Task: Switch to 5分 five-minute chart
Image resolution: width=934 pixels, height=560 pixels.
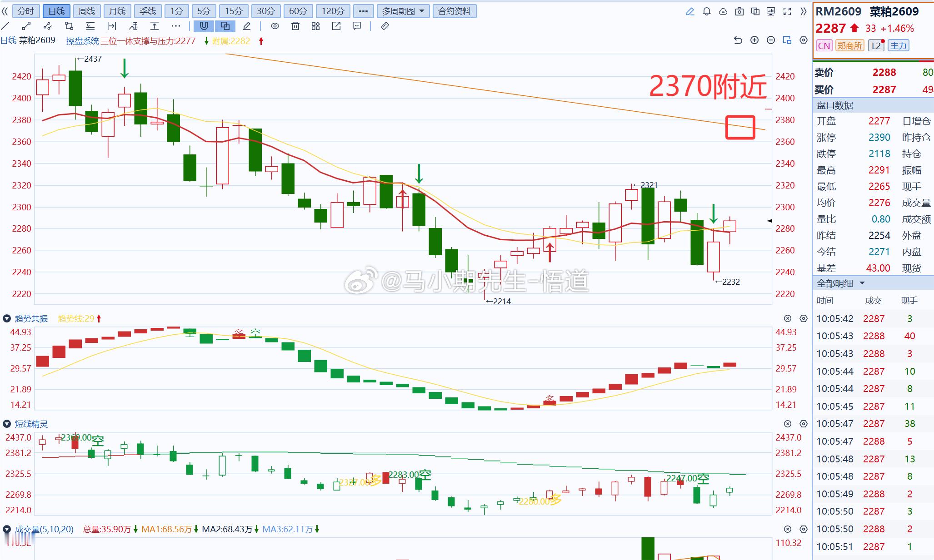Action: tap(204, 11)
